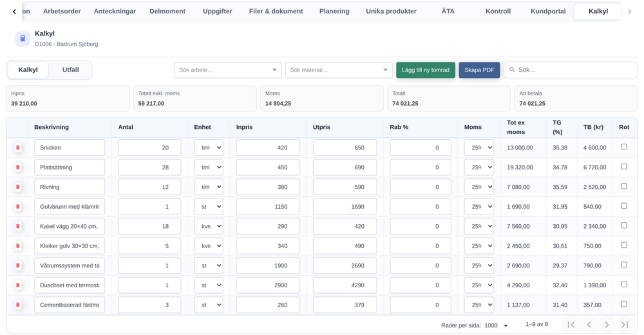Screen dimensions: 644x335
Task: Tick the Rot checkbox for Snickeri
Action: tap(624, 147)
